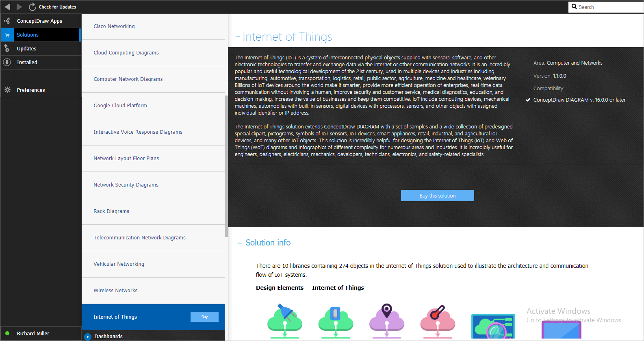Screen dimensions: 644x341
Task: Click the search magnifier icon
Action: tap(574, 7)
